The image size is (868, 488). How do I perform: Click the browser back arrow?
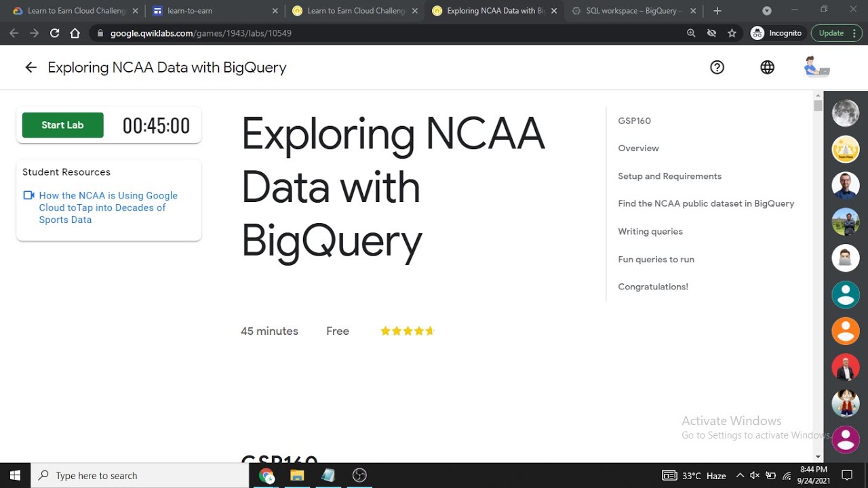point(14,33)
